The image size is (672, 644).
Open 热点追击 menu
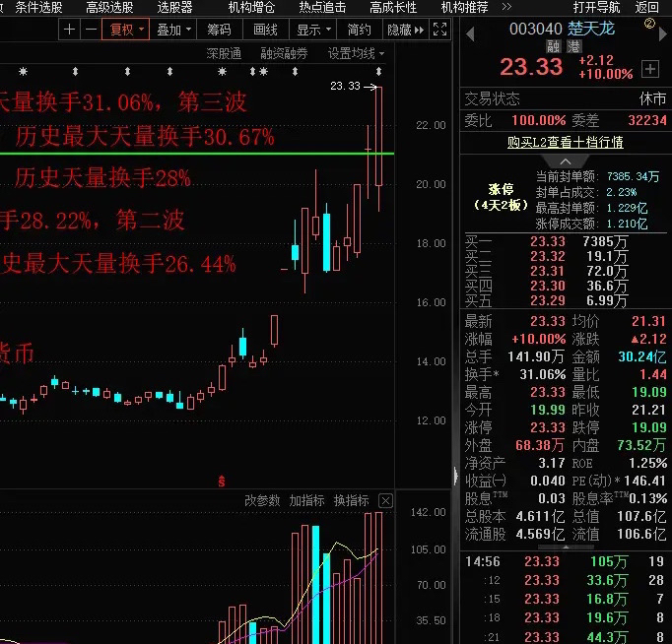tap(323, 7)
